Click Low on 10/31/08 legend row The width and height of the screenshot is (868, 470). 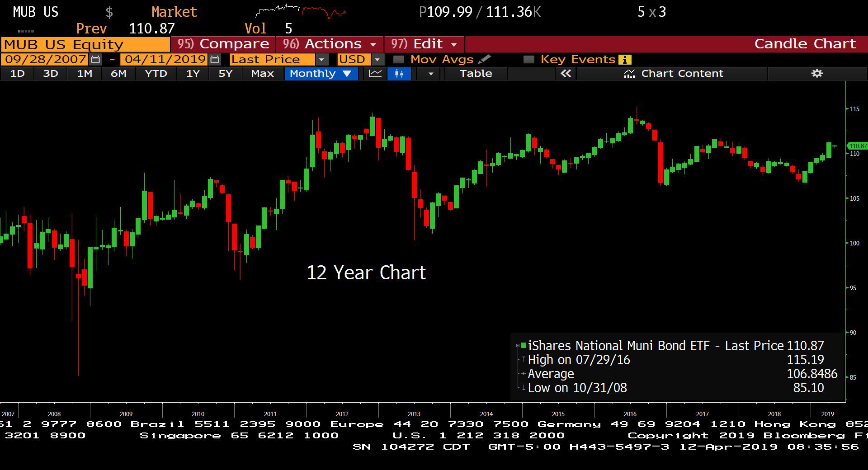[577, 388]
